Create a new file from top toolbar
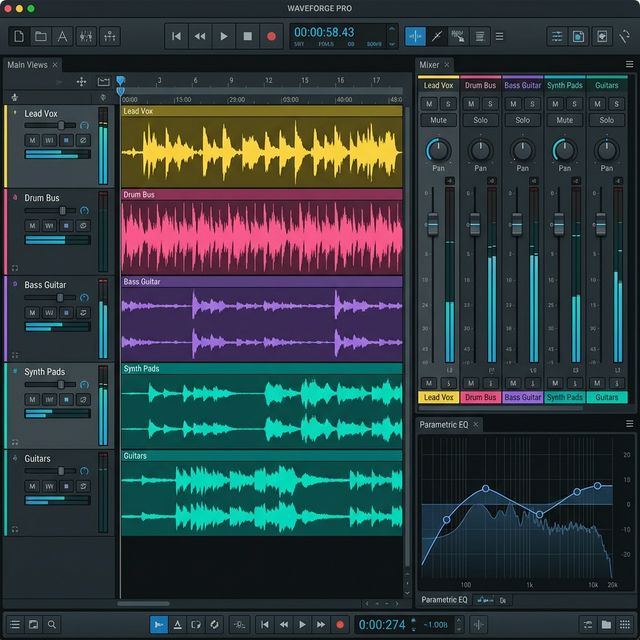 [19, 36]
